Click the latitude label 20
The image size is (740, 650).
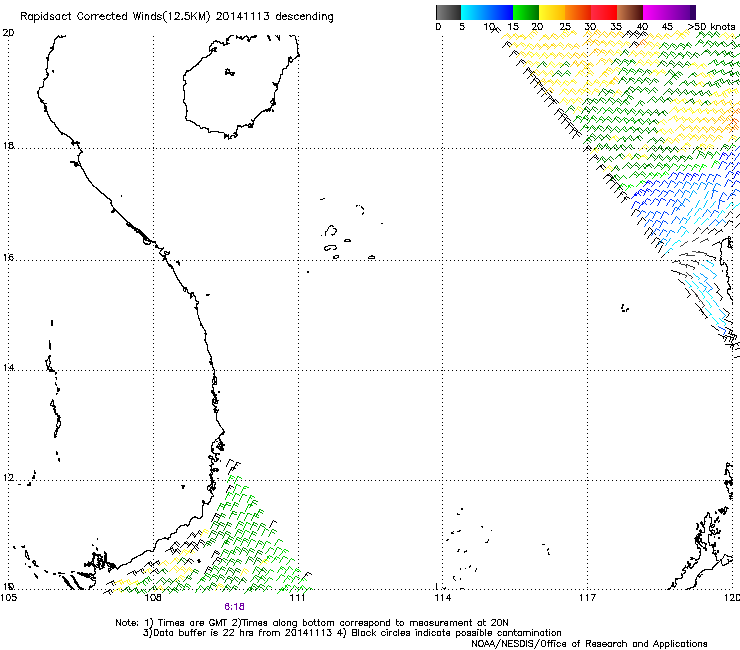click(x=8, y=33)
